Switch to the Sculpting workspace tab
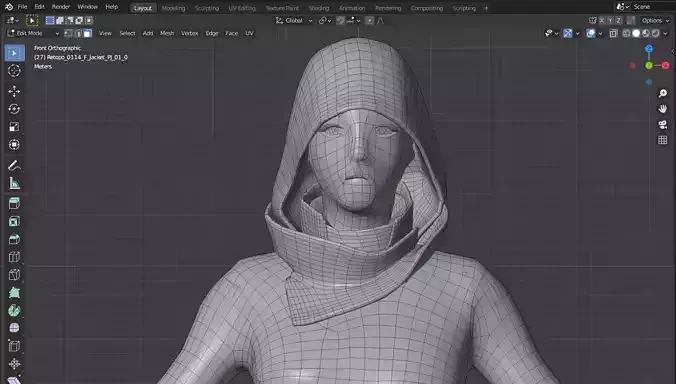The image size is (676, 384). coord(207,8)
